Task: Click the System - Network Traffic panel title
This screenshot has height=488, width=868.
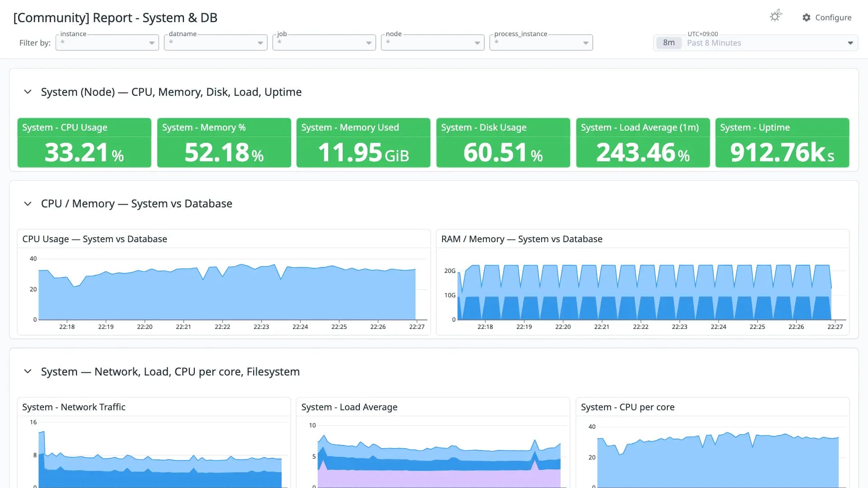Action: coord(74,407)
